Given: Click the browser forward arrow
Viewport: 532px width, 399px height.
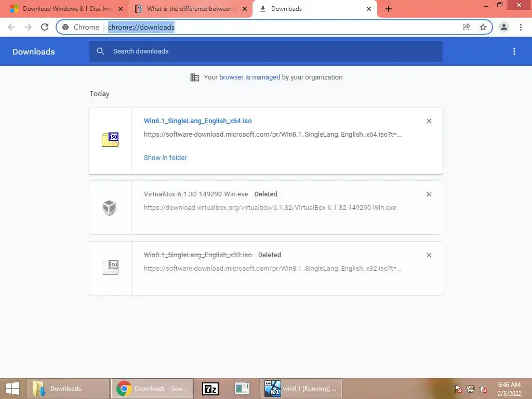Looking at the screenshot, I should tap(28, 27).
